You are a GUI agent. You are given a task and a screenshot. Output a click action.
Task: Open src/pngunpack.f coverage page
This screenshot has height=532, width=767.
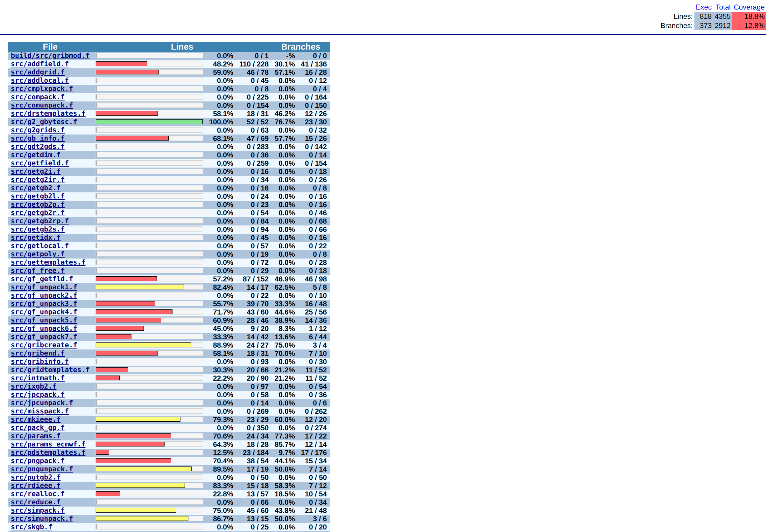click(42, 469)
